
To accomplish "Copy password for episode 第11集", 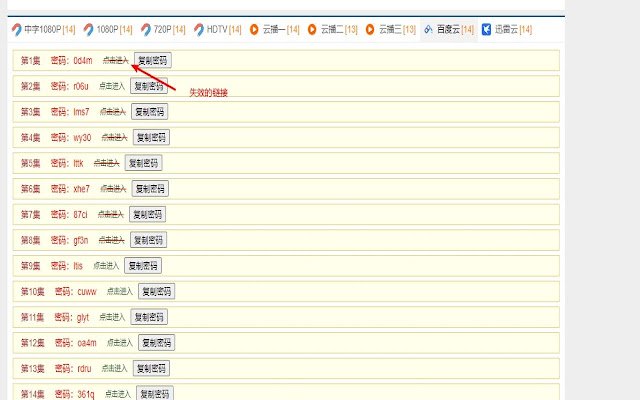I will point(149,317).
